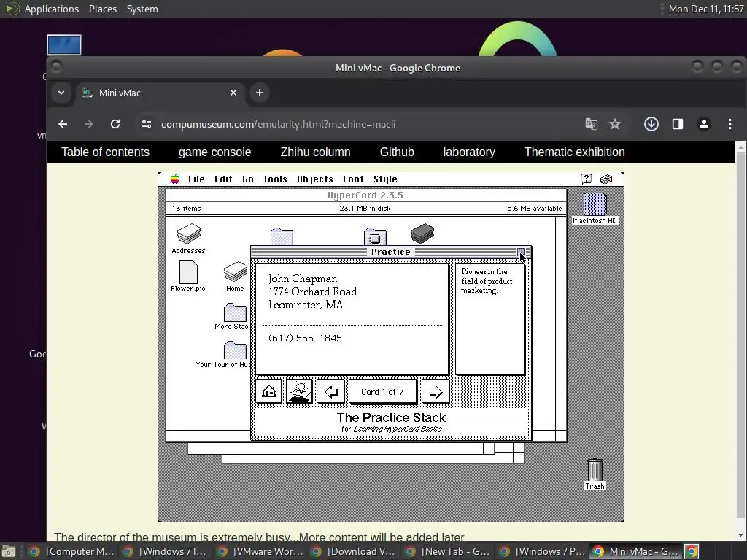This screenshot has width=747, height=560.
Task: Open Table of contents link
Action: coord(105,152)
